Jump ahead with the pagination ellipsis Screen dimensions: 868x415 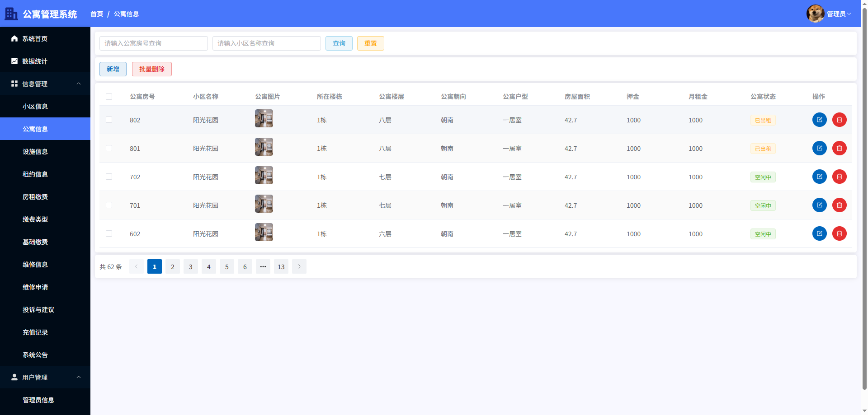pyautogui.click(x=263, y=266)
